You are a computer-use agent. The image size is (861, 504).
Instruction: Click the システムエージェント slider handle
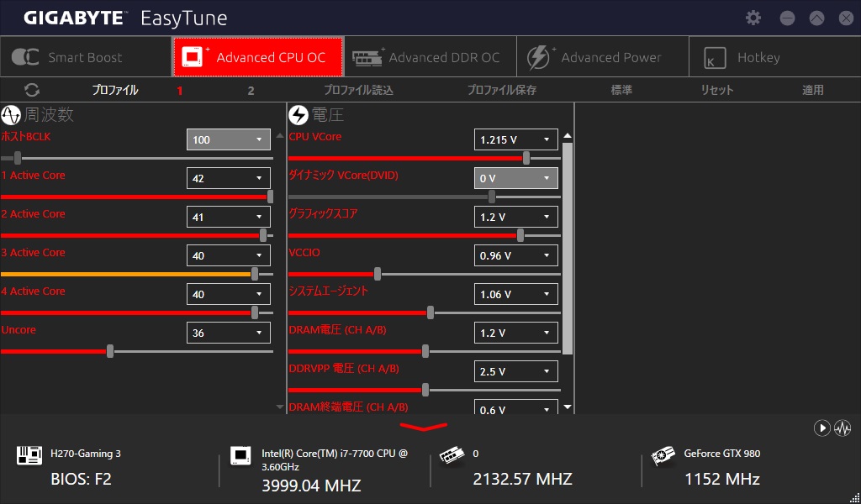point(430,312)
